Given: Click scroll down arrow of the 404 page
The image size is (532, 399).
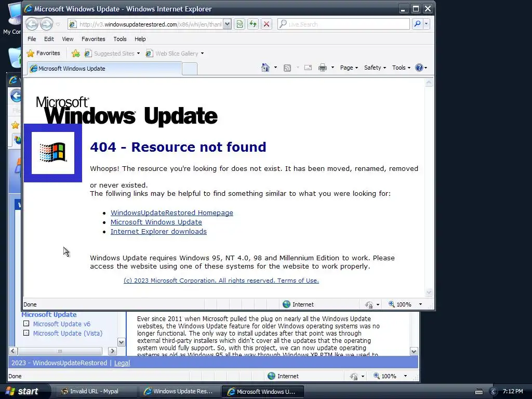Looking at the screenshot, I should (x=429, y=292).
